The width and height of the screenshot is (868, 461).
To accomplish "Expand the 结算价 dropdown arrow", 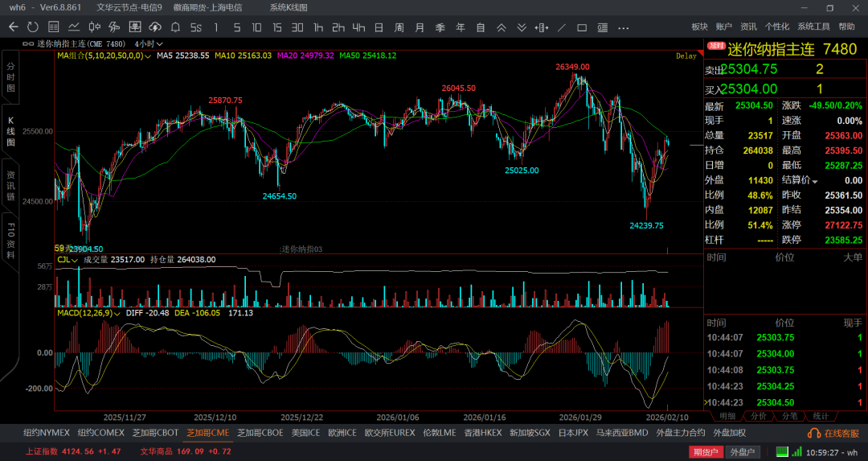I will 814,181.
